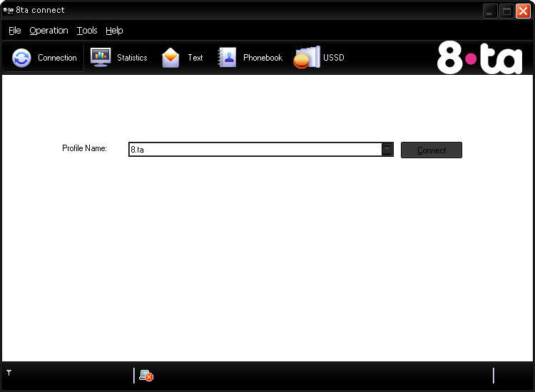
Task: Open the Connection tab icon
Action: (x=21, y=58)
